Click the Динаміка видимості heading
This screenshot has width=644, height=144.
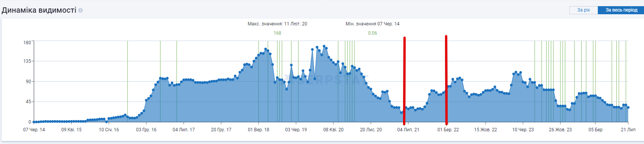coord(39,10)
